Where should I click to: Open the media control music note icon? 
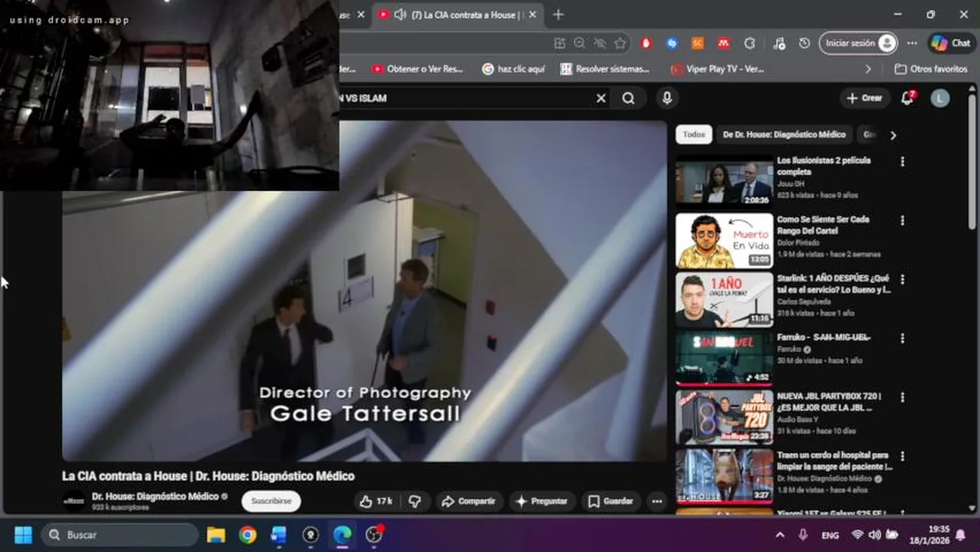[x=778, y=44]
